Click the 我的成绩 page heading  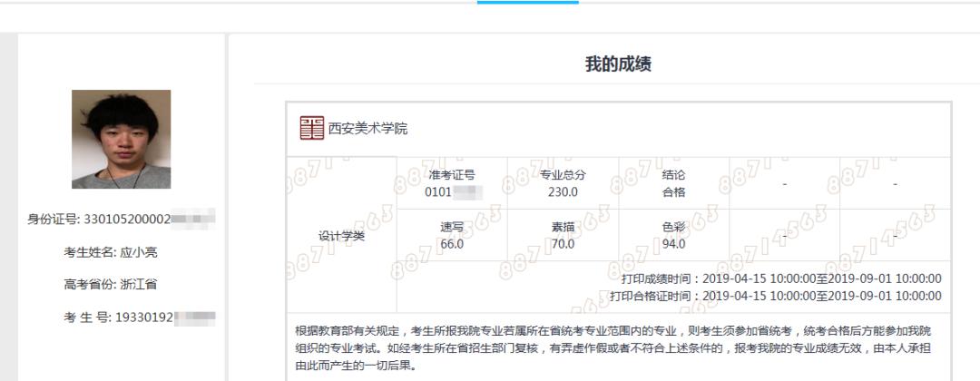pos(618,64)
